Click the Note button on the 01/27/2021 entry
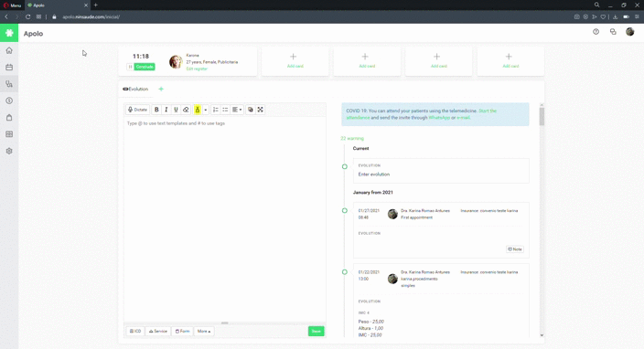 515,249
